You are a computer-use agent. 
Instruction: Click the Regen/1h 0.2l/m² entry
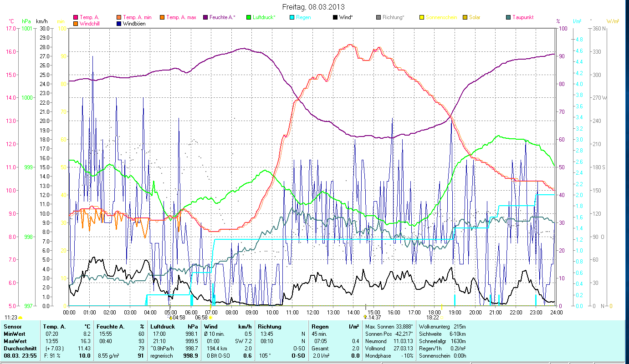442,349
